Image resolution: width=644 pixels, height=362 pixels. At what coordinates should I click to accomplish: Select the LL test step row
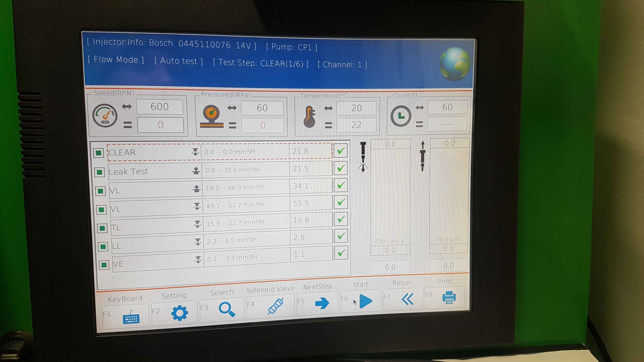point(222,242)
